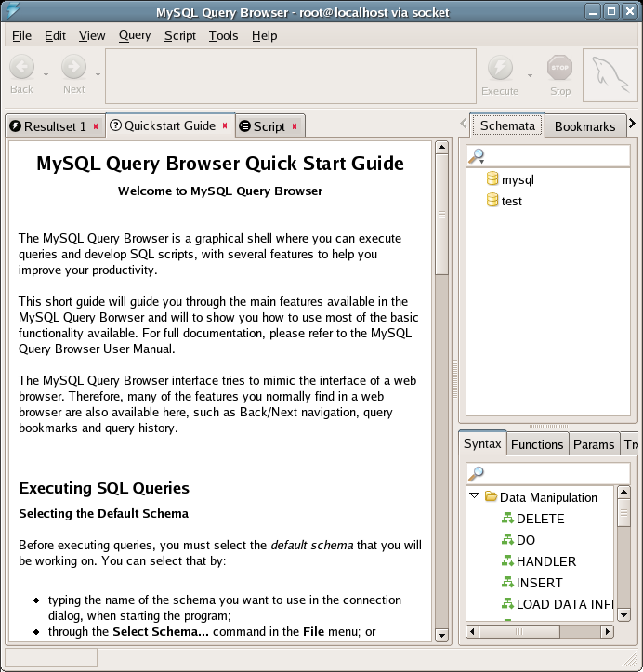Select the Bookmarks tab
643x672 pixels.
pos(584,126)
